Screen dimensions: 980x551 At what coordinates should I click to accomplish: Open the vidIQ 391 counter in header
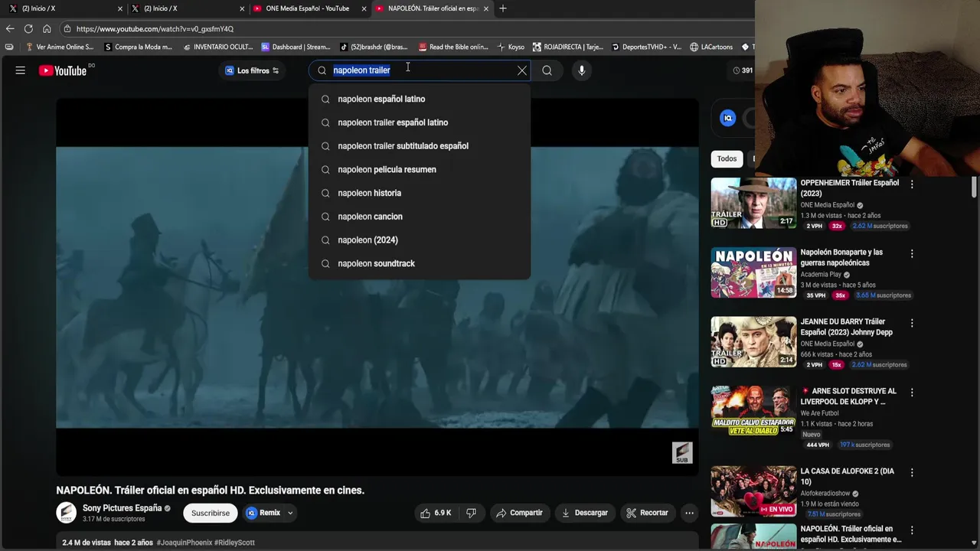pos(742,70)
